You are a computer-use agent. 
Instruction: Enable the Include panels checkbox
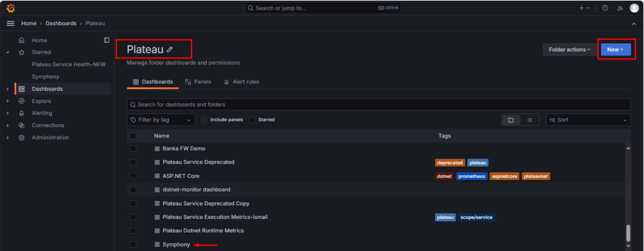(x=205, y=120)
